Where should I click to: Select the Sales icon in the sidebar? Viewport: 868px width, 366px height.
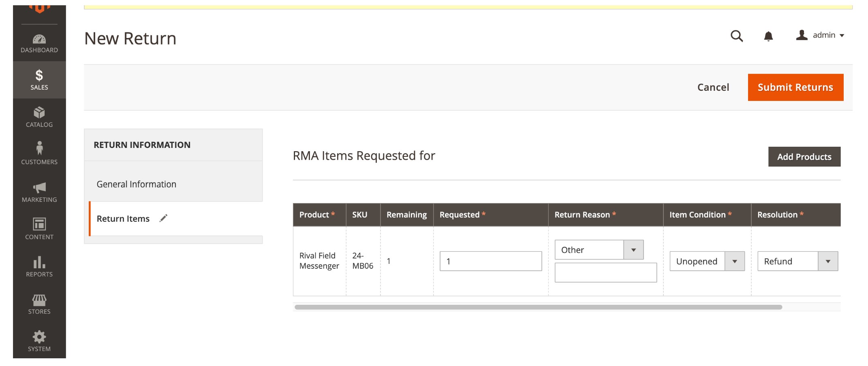tap(39, 79)
